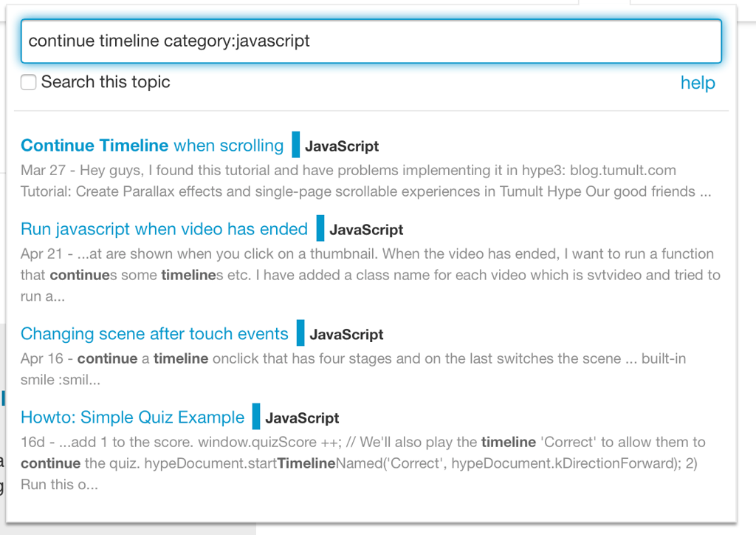Click JavaScript category badge beside Changing scene
Image resolution: width=756 pixels, height=535 pixels.
[347, 334]
